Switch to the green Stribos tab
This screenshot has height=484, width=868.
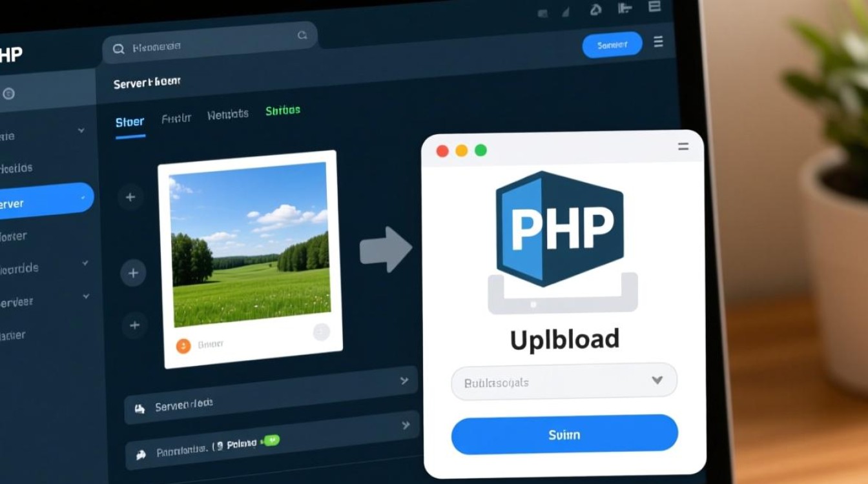pos(283,110)
